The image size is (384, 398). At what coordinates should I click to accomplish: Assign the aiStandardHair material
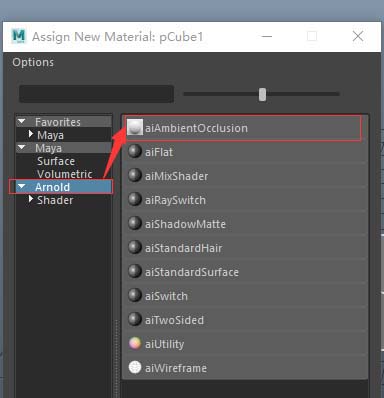(x=245, y=247)
